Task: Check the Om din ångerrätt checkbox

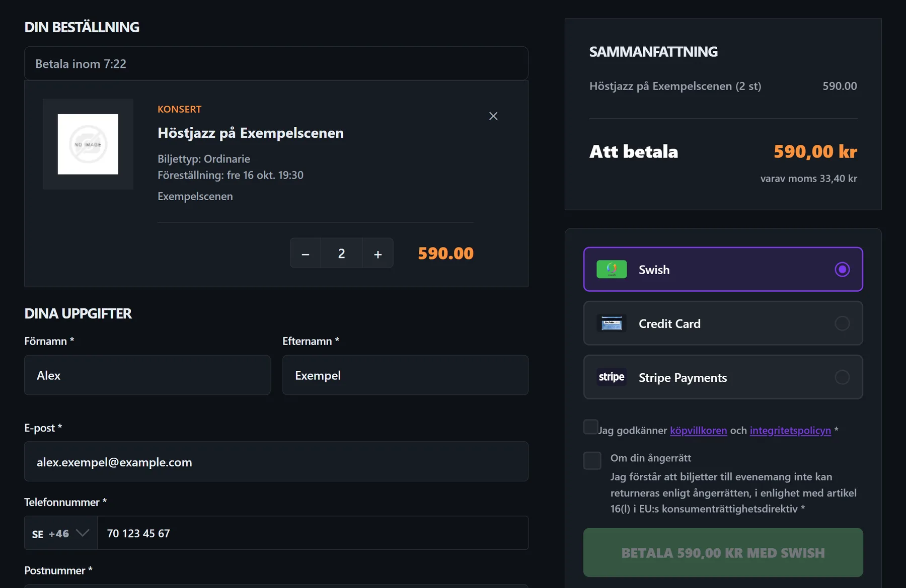Action: point(592,460)
